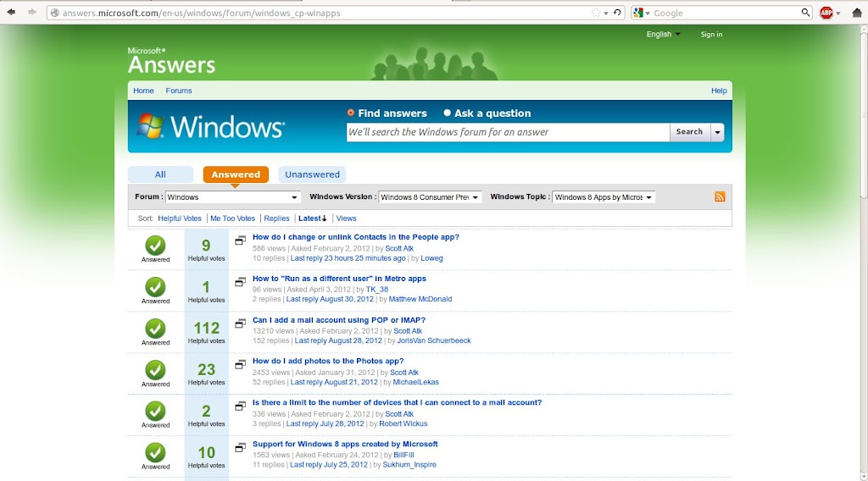Click thread icon beside Support for Windows 8 apps
The height and width of the screenshot is (481, 868).
tap(240, 447)
